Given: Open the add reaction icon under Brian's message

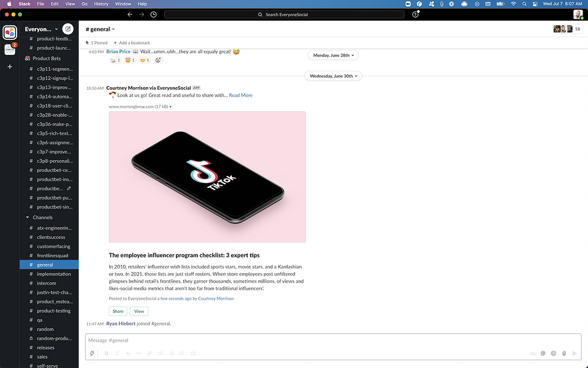Looking at the screenshot, I should (x=158, y=60).
